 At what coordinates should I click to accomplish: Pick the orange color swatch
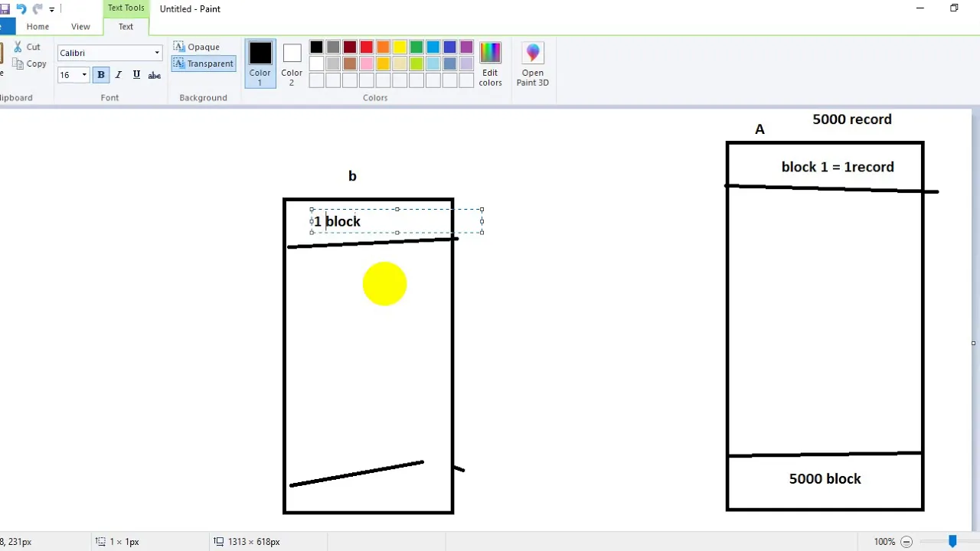point(383,47)
